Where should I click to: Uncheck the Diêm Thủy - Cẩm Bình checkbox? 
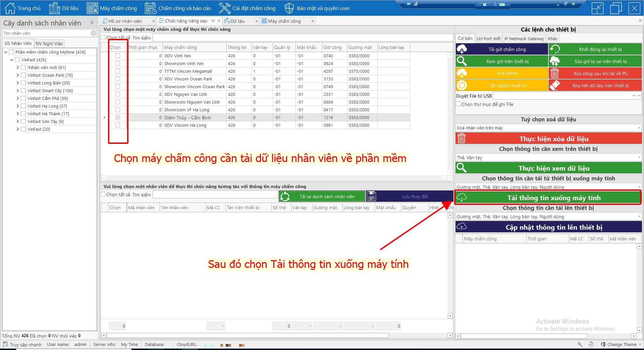pyautogui.click(x=118, y=117)
